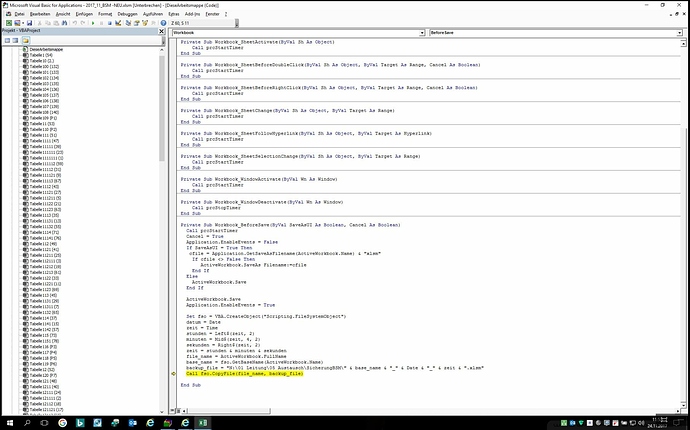690x430 pixels.
Task: Click the project tree vertical scrollbar
Action: point(161,108)
